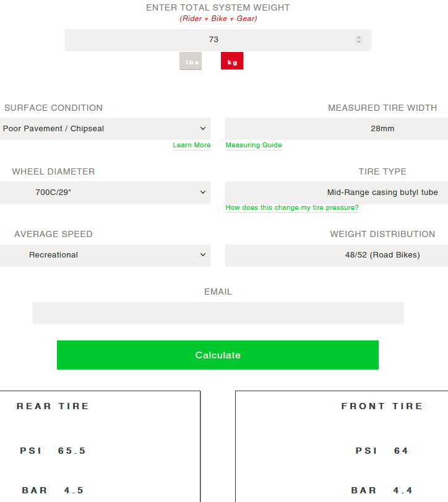Viewport: 448px width, 502px height.
Task: Expand the Tire Type dropdown
Action: pyautogui.click(x=337, y=193)
